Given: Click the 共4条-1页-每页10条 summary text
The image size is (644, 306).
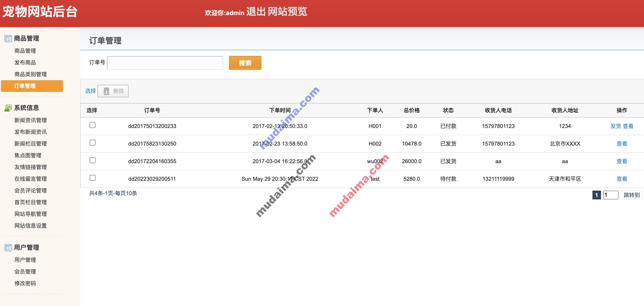Looking at the screenshot, I should click(113, 193).
